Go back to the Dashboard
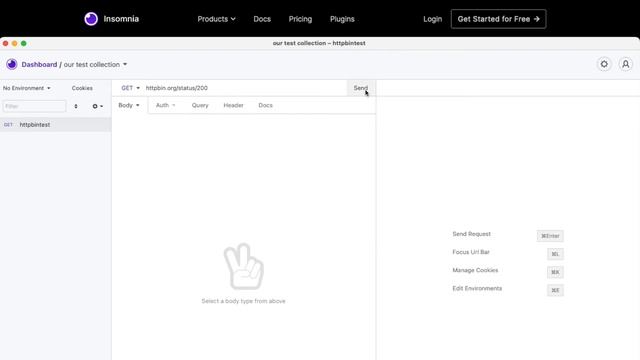Screen dimensions: 640x360 pyautogui.click(x=39, y=64)
